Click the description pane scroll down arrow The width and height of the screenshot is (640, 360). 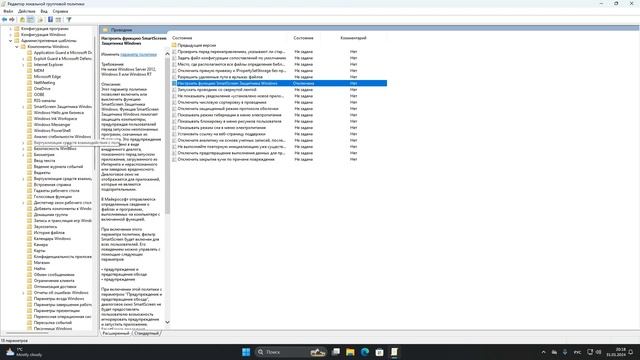pyautogui.click(x=167, y=322)
